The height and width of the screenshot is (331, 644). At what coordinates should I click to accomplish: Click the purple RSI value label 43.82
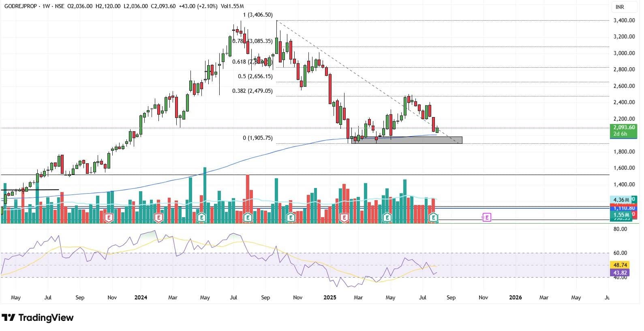(620, 273)
